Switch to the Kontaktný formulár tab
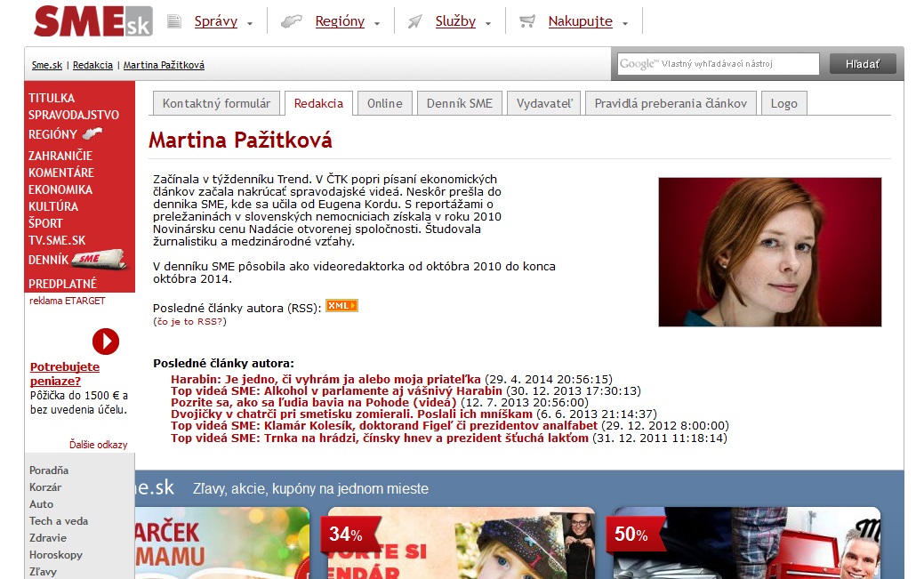Screen dimensions: 924x579 point(216,103)
